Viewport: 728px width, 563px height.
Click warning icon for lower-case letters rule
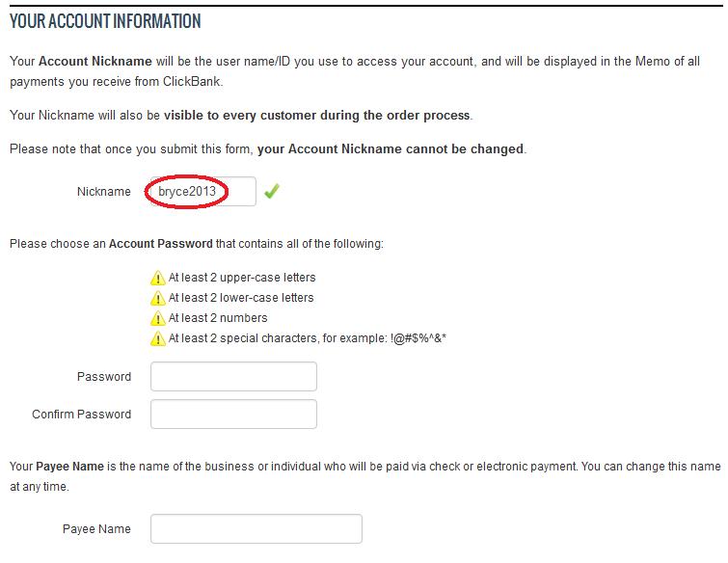click(158, 298)
